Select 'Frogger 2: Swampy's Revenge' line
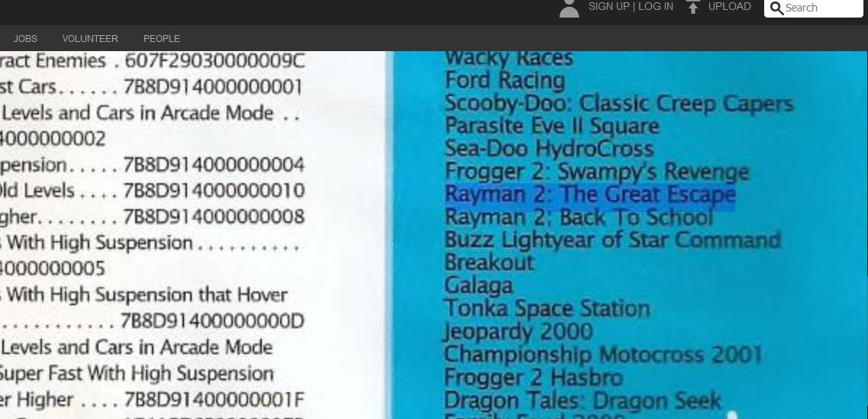 coord(597,172)
